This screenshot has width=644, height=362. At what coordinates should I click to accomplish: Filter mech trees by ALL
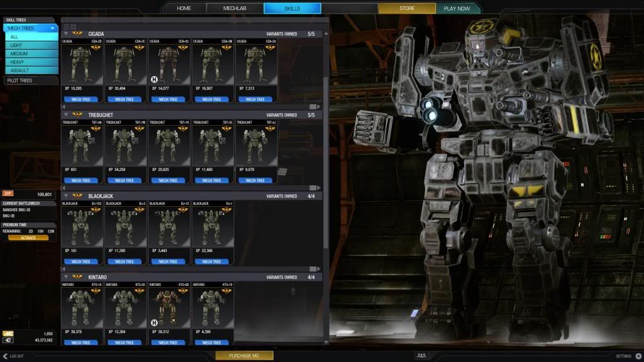click(x=31, y=37)
